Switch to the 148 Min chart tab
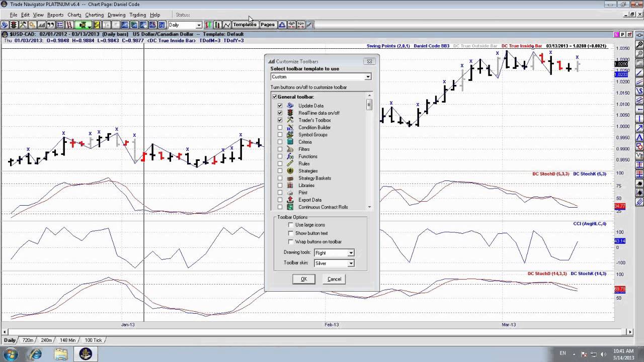 pos(67,340)
